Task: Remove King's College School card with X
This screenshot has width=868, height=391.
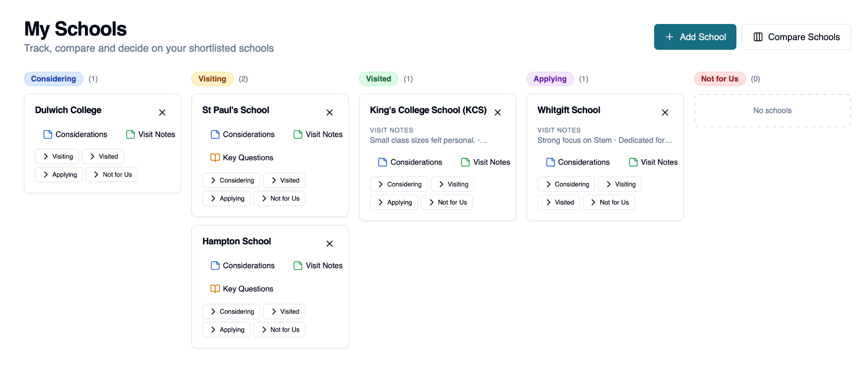Action: (497, 112)
